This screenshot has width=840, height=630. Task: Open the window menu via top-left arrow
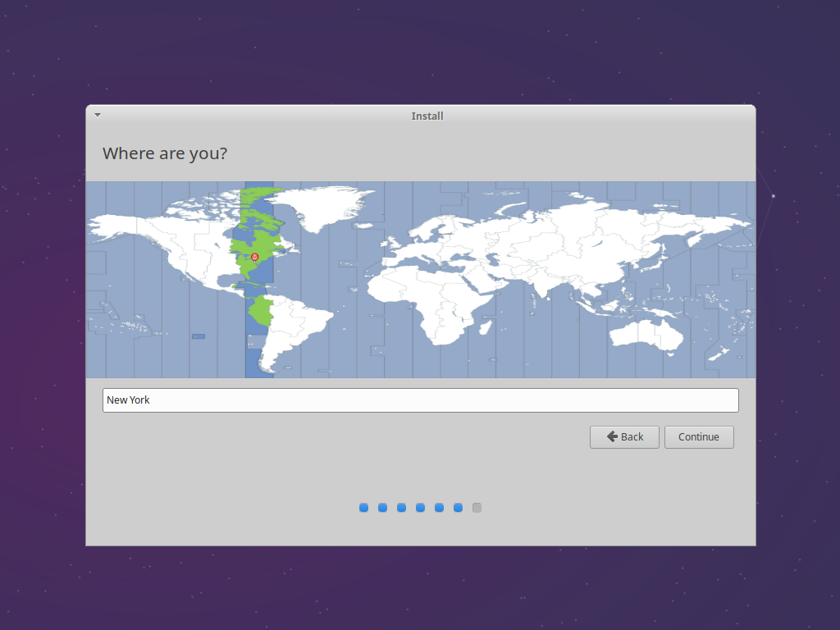coord(97,115)
